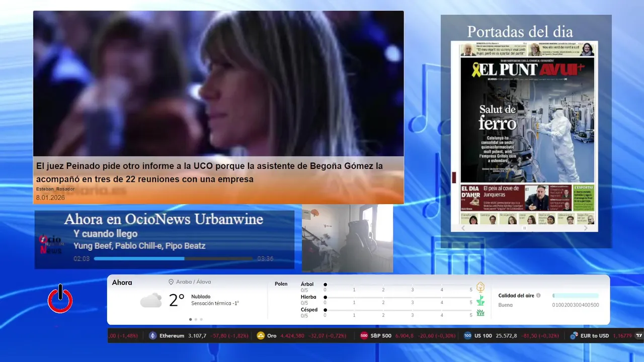Click the Ahora en OcioNews Urbanwine heading

164,219
